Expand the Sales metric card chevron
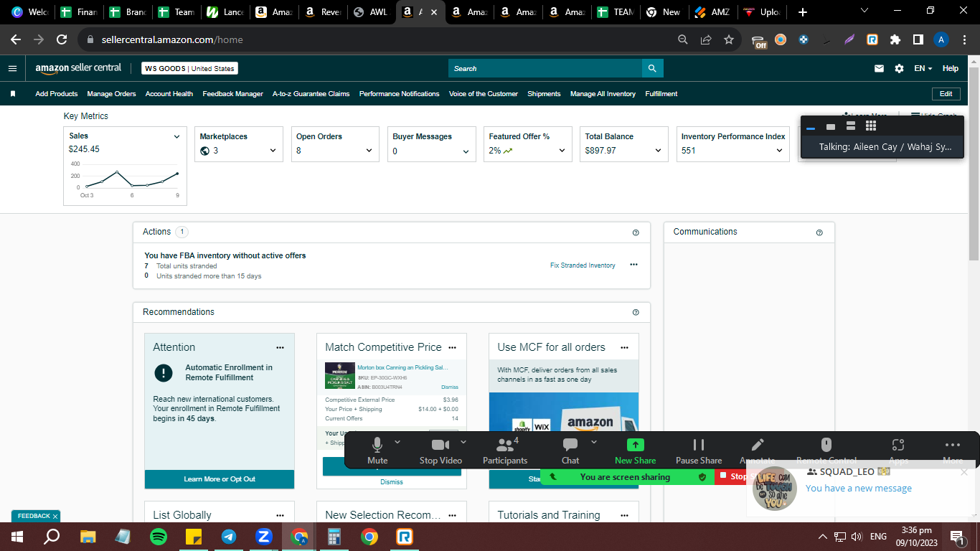 [176, 136]
